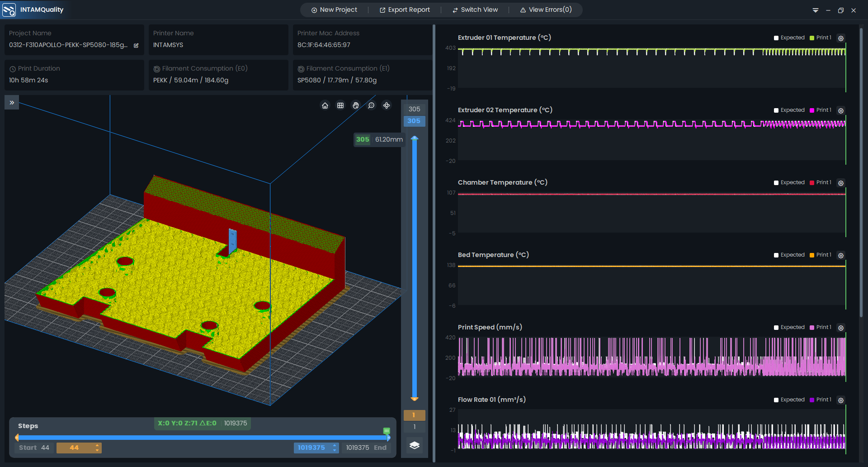
Task: Toggle Print 1 legend in Bed Temperature chart
Action: tap(821, 255)
